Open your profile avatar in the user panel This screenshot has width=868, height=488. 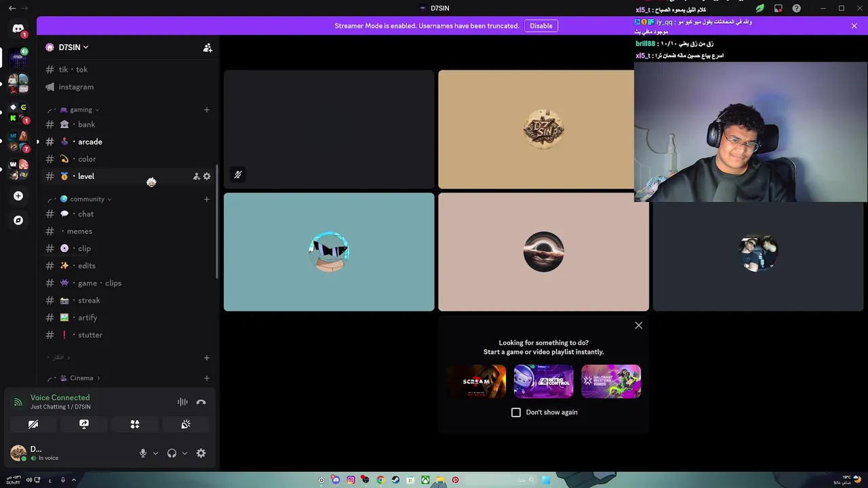click(x=18, y=453)
